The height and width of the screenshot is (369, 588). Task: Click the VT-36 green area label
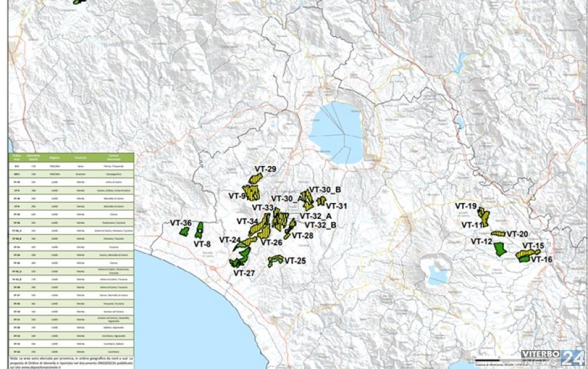pyautogui.click(x=181, y=223)
